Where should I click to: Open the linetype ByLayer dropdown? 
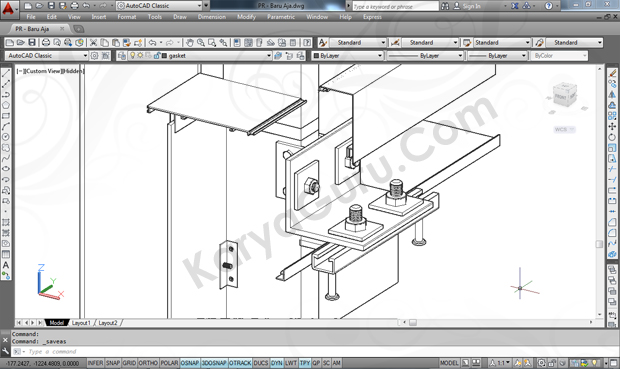pyautogui.click(x=425, y=56)
